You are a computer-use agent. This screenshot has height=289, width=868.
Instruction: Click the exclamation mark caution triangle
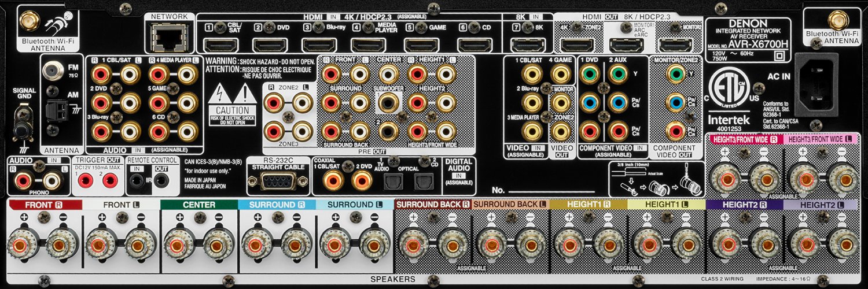pyautogui.click(x=245, y=92)
